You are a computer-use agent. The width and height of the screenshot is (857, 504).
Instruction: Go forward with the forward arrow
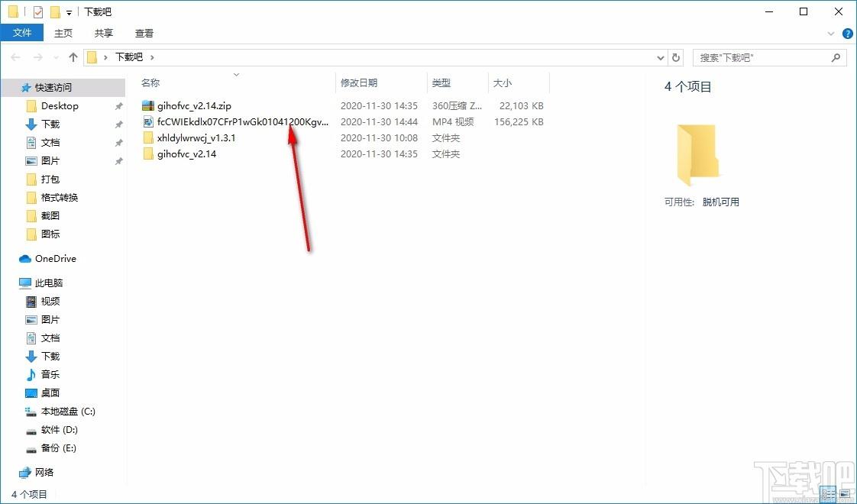[37, 57]
